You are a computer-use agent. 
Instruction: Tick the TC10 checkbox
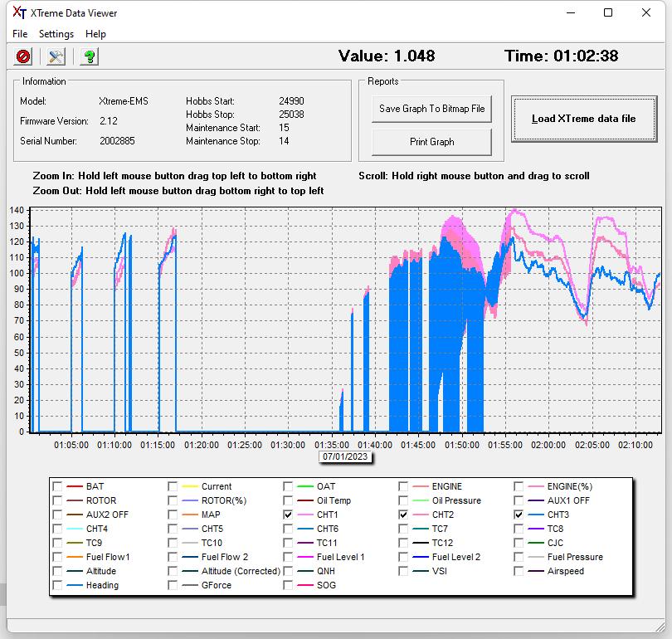[173, 543]
